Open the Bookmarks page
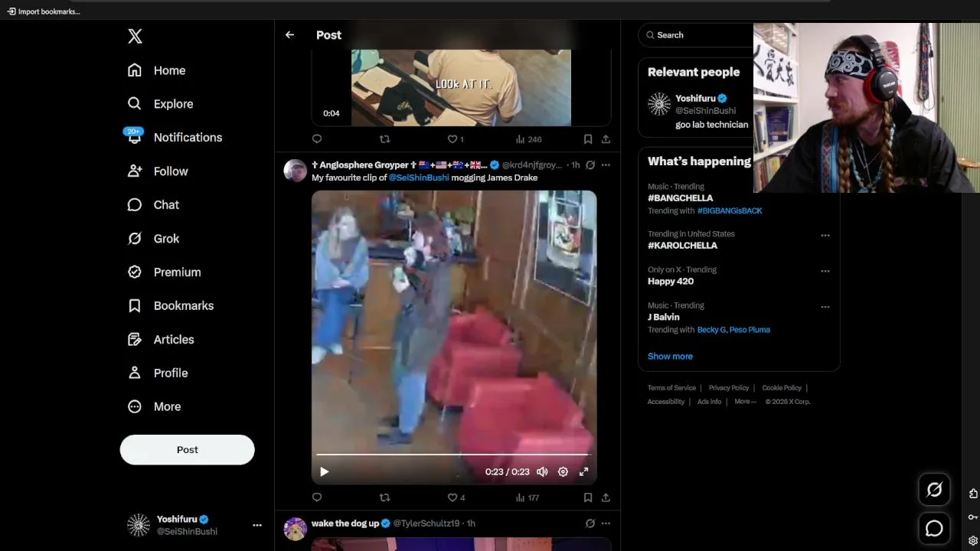This screenshot has height=551, width=980. point(170,306)
